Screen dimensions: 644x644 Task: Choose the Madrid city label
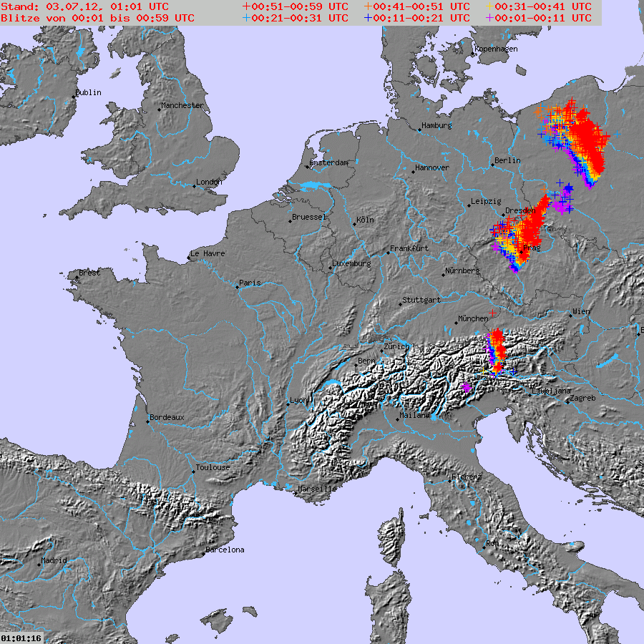(x=54, y=560)
